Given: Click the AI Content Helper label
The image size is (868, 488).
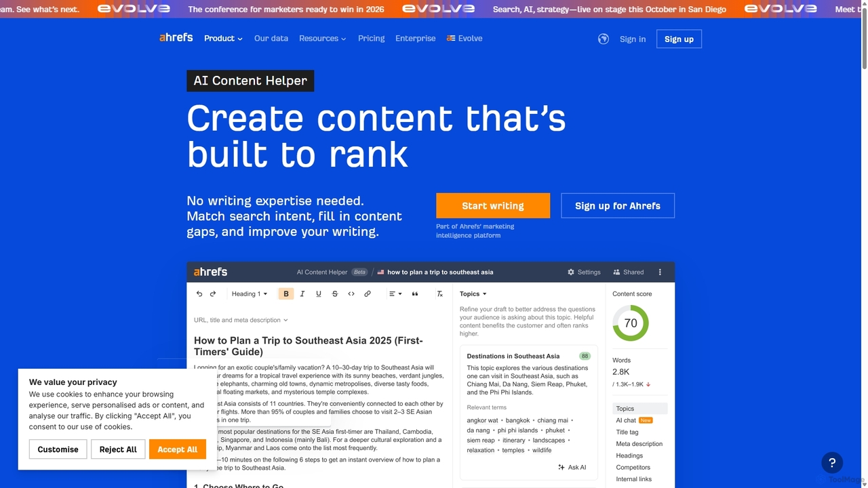Looking at the screenshot, I should coord(250,81).
